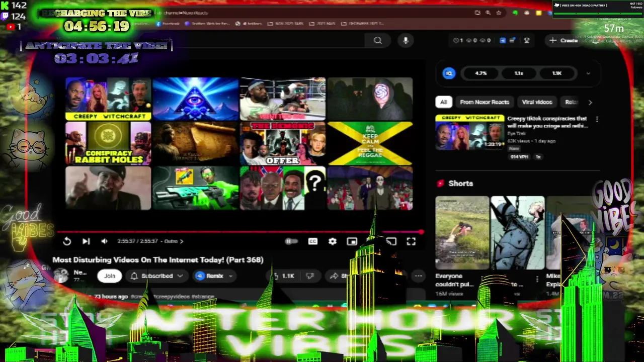The width and height of the screenshot is (644, 362).
Task: Enable miniplayer mode icon
Action: pos(352,241)
